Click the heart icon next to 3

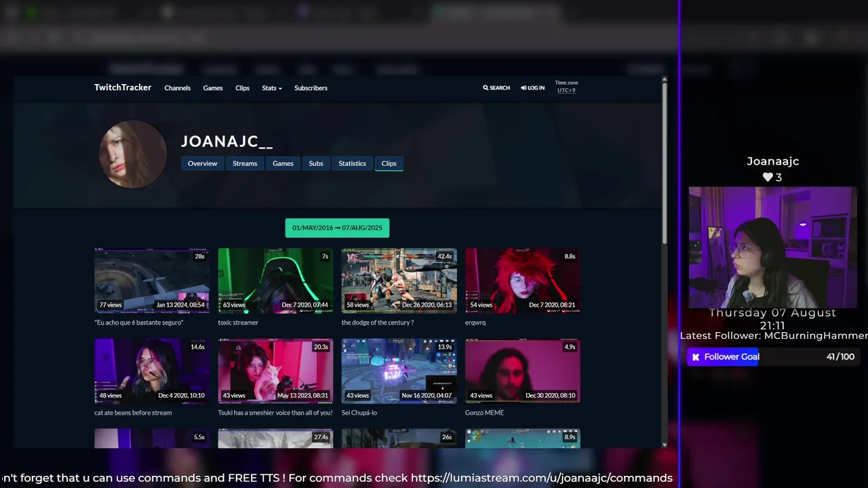tap(768, 177)
